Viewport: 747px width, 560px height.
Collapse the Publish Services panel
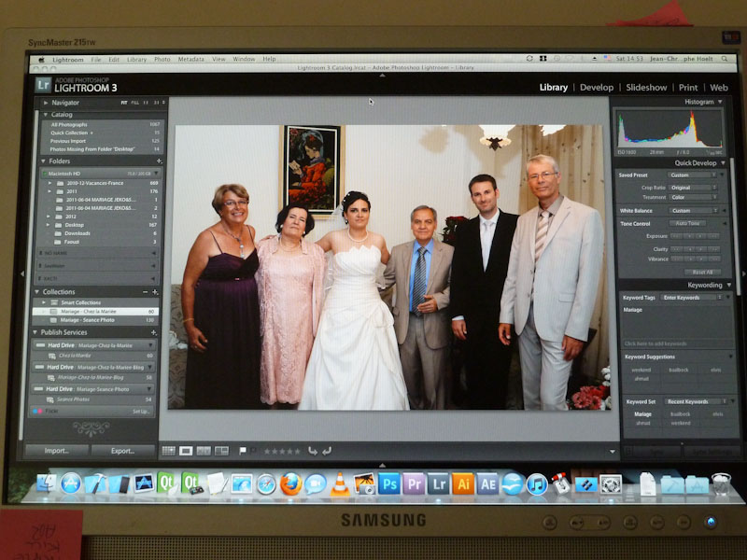[35, 332]
